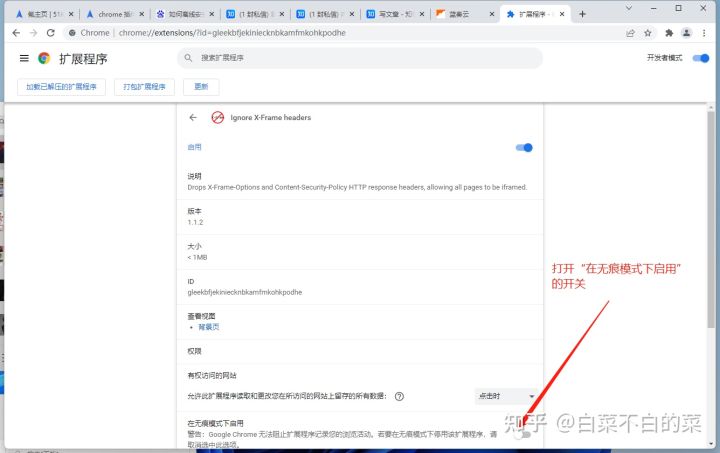The height and width of the screenshot is (453, 720).
Task: Enable the 在无痕模式下启用 incognito switch
Action: click(522, 434)
